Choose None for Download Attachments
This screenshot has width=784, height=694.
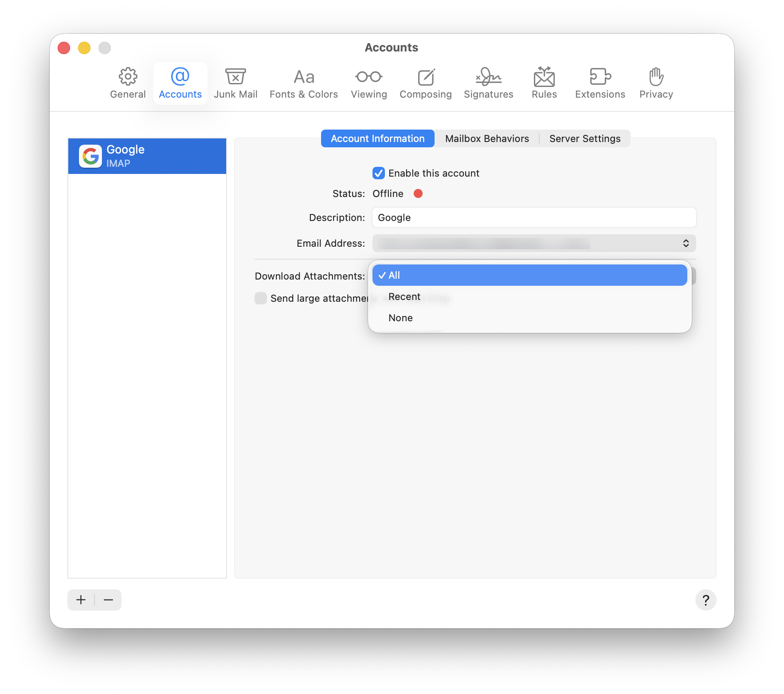(x=400, y=318)
